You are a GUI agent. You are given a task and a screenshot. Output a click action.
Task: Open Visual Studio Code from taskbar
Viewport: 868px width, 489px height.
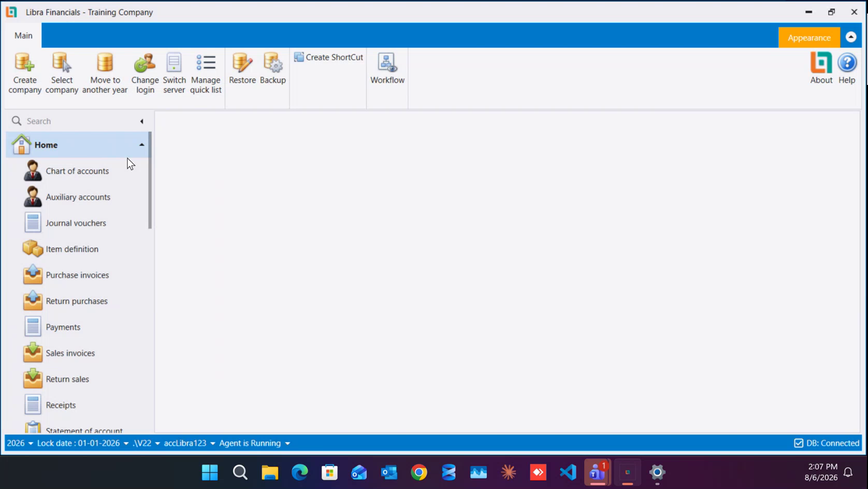click(x=568, y=472)
